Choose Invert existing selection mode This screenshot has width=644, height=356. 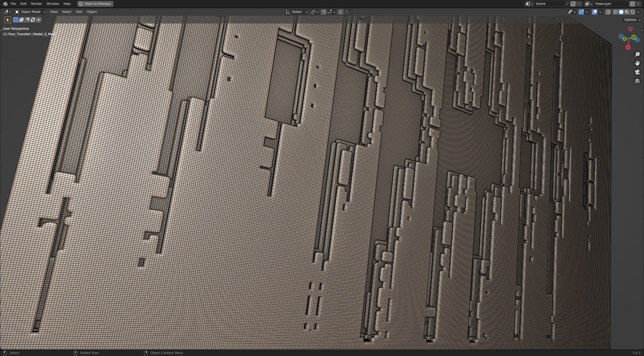(x=33, y=20)
